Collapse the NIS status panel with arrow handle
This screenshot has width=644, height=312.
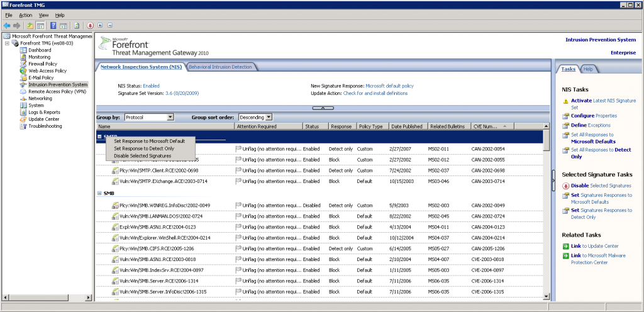[x=323, y=108]
